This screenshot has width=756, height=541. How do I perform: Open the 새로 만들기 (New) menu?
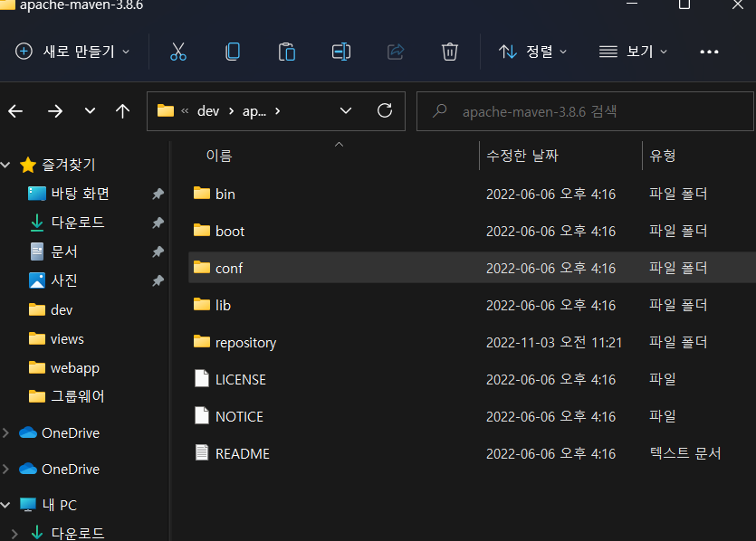[x=72, y=52]
